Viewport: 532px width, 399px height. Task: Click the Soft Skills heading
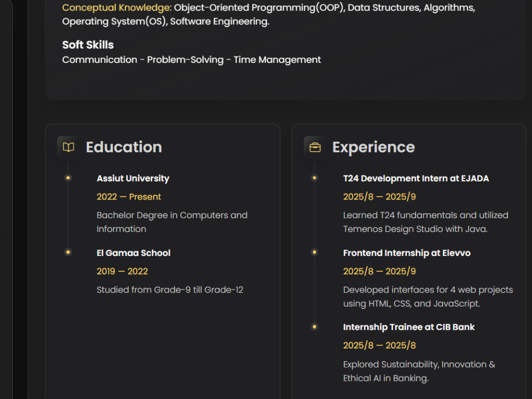(88, 45)
